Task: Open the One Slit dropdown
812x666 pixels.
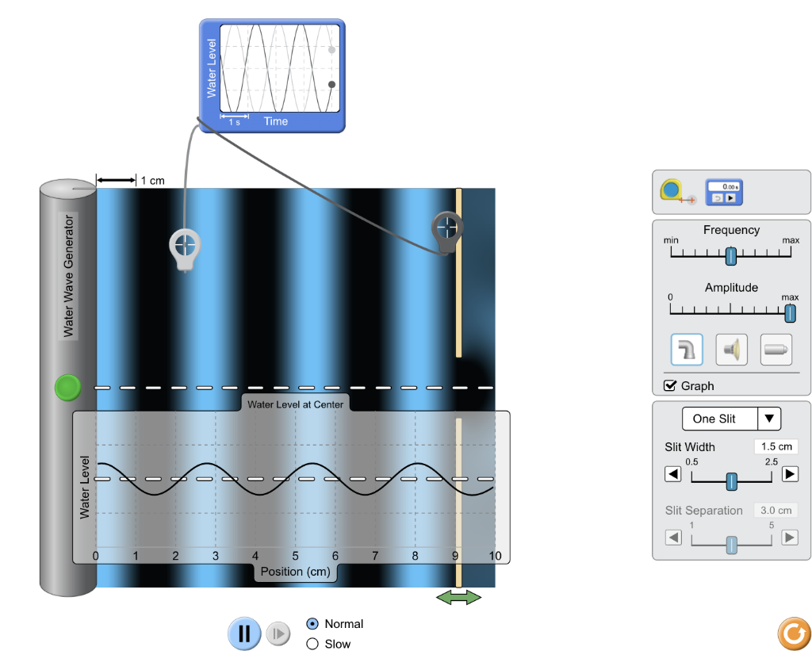Action: 730,419
